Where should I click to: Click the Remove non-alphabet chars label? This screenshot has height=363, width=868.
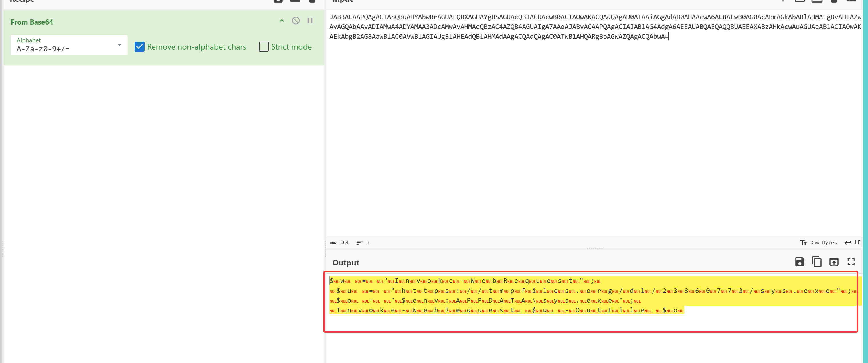click(x=196, y=46)
